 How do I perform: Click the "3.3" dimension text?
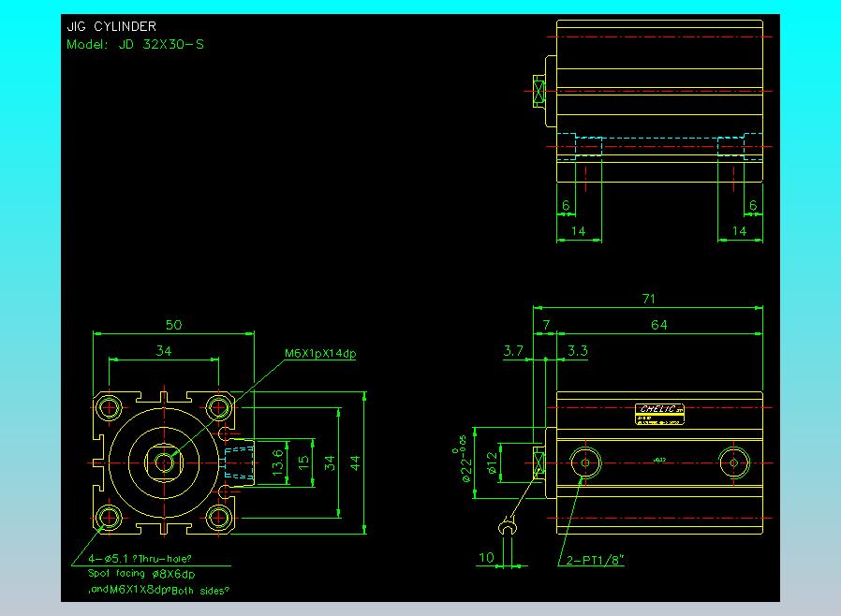578,351
